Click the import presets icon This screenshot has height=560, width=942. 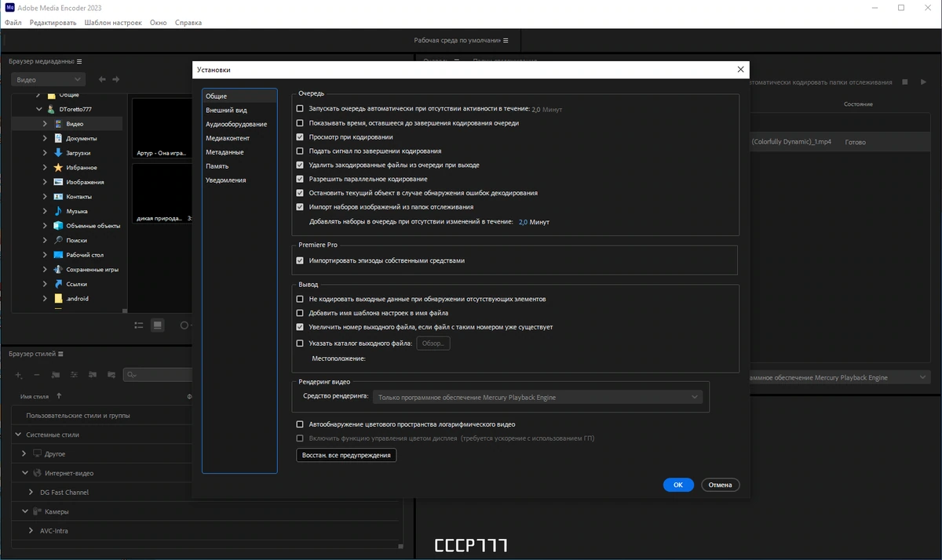[93, 375]
